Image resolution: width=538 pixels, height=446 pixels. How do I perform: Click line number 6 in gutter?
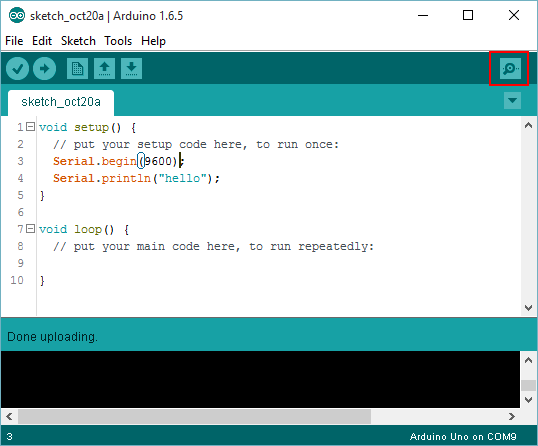point(21,212)
